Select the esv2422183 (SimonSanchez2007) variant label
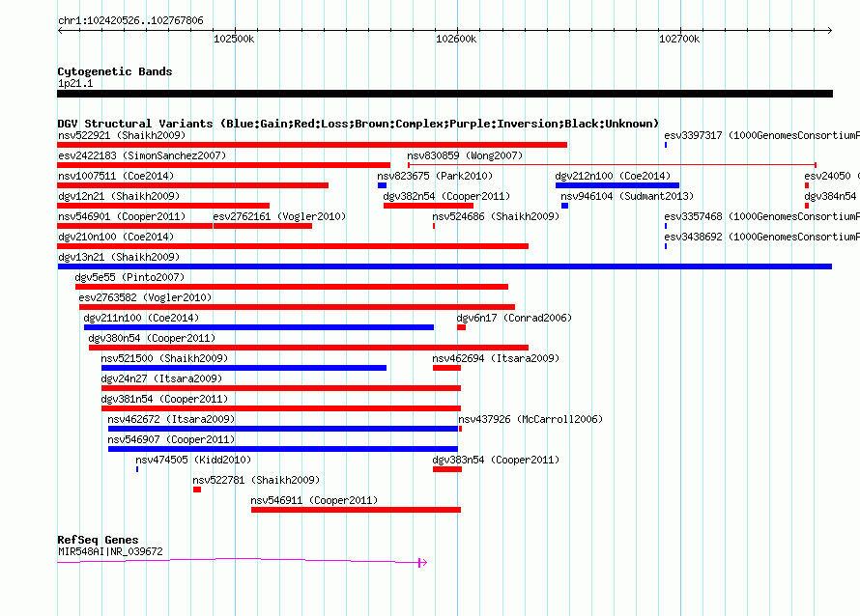 pyautogui.click(x=142, y=155)
